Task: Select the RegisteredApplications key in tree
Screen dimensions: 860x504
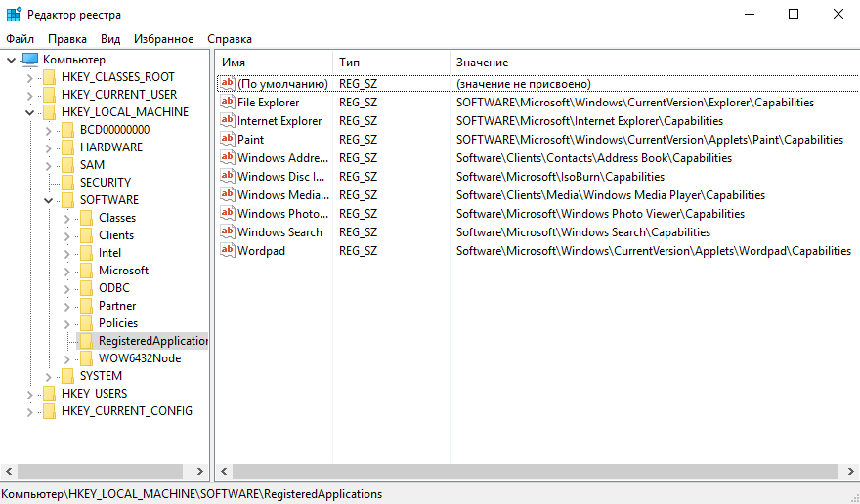Action: [153, 341]
